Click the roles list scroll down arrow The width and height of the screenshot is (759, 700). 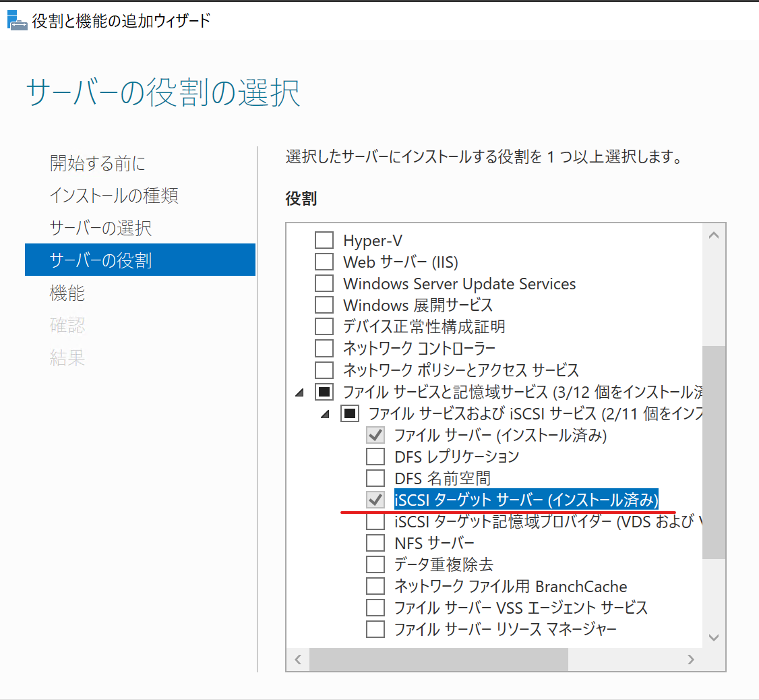click(713, 637)
